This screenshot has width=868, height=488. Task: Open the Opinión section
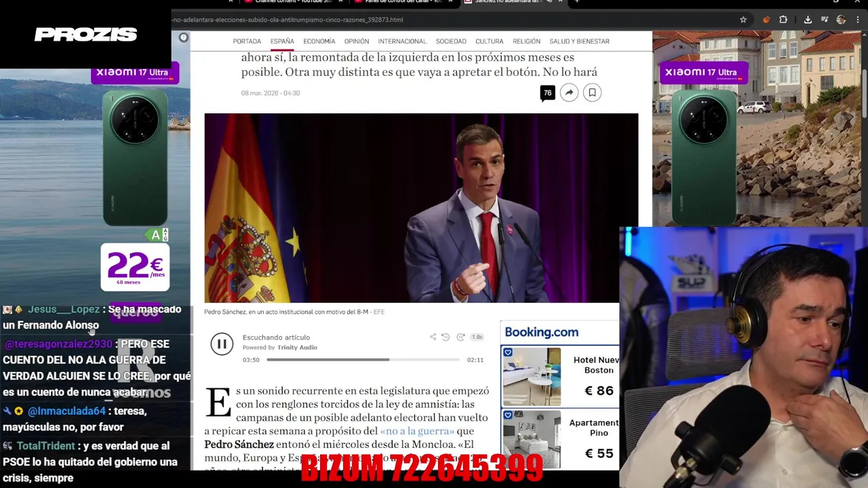click(x=357, y=41)
